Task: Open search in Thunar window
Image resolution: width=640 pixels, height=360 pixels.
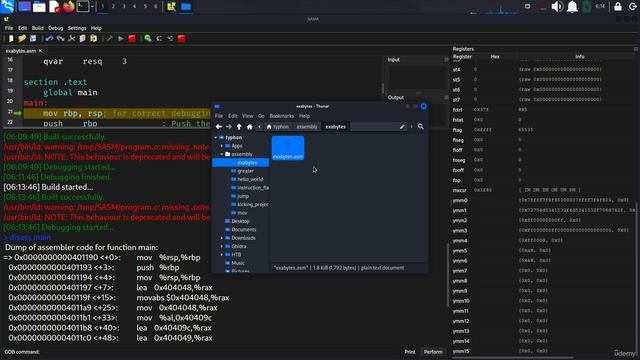Action: point(421,127)
